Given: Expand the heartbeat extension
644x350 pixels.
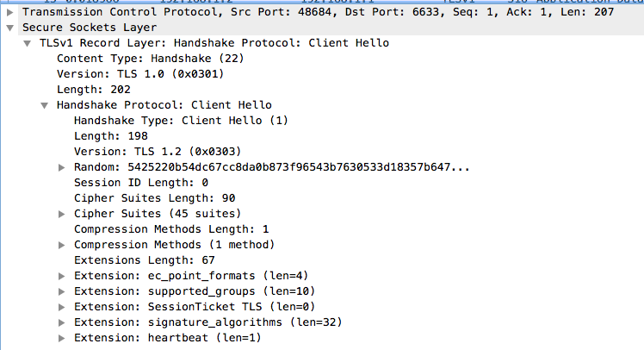Looking at the screenshot, I should coord(61,338).
